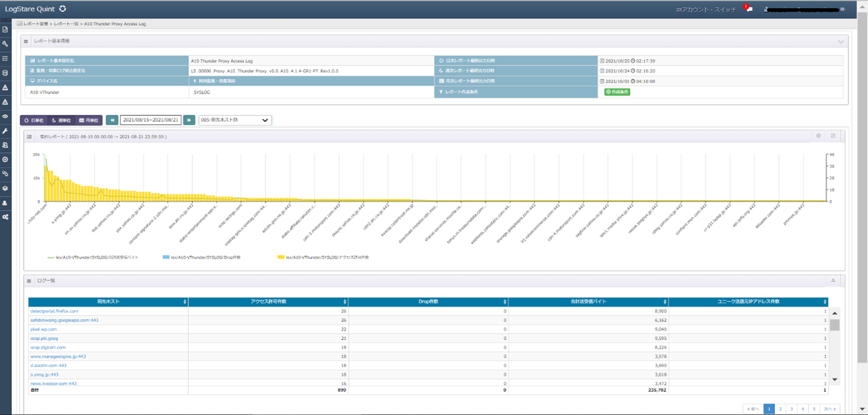Open the notification chat bubble icon
The height and width of the screenshot is (415, 868).
[x=749, y=9]
